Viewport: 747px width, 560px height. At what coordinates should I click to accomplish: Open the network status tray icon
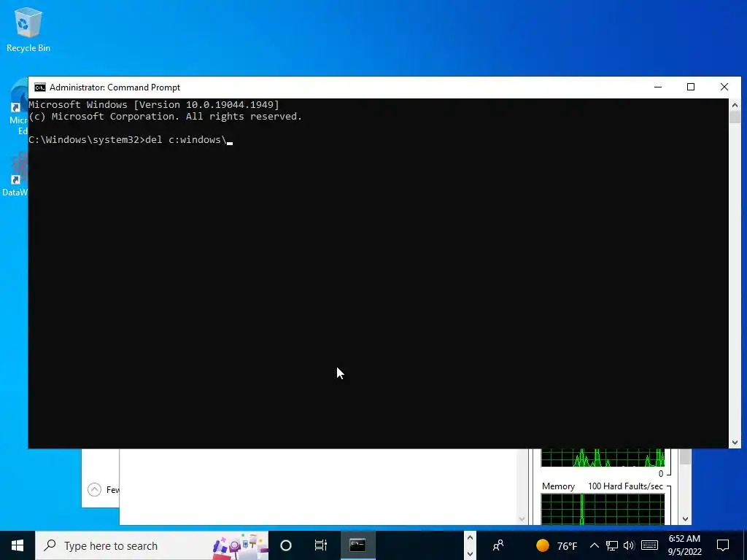click(612, 545)
